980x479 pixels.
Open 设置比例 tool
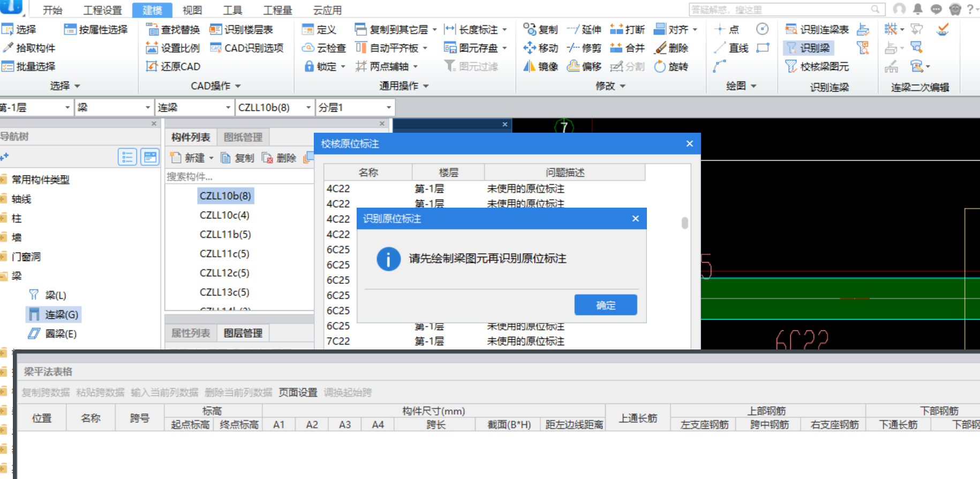pyautogui.click(x=173, y=48)
